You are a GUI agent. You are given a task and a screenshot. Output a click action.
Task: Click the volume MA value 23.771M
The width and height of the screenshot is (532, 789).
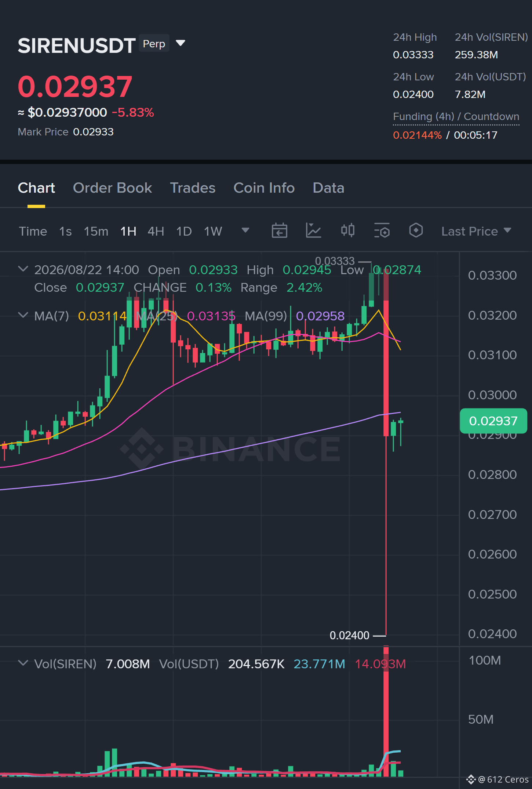[320, 664]
